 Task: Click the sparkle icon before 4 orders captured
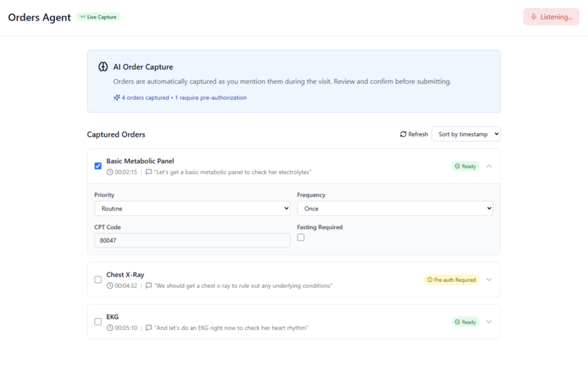tap(117, 98)
